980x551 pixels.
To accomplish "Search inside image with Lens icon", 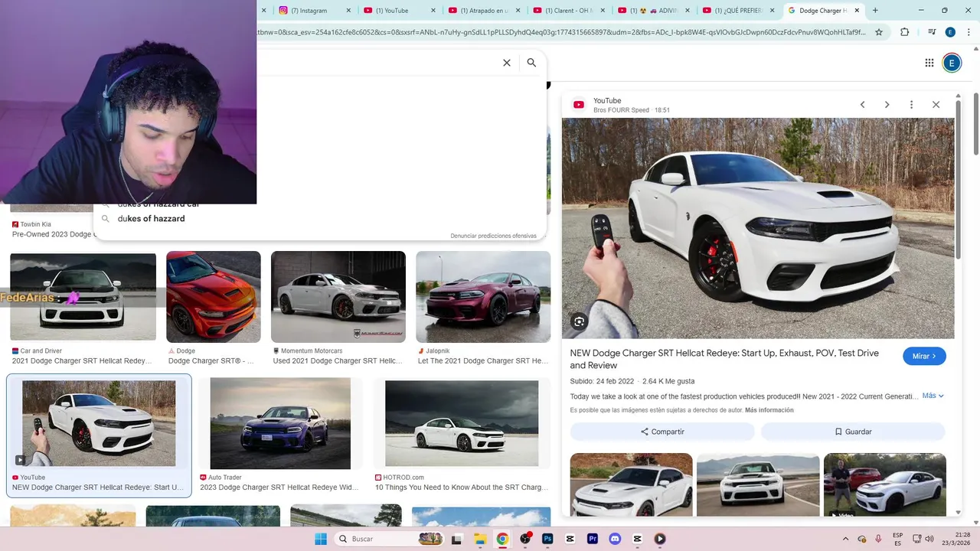I will pos(579,322).
